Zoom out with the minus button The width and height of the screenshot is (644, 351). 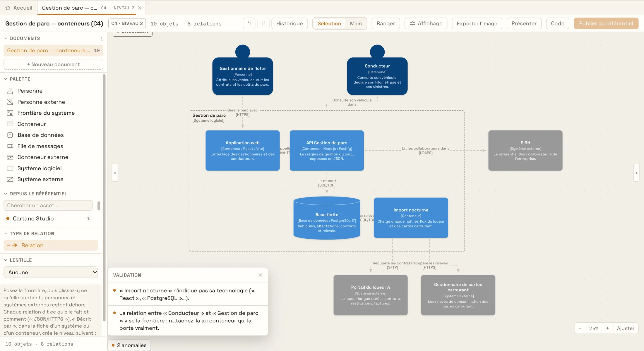click(x=580, y=328)
